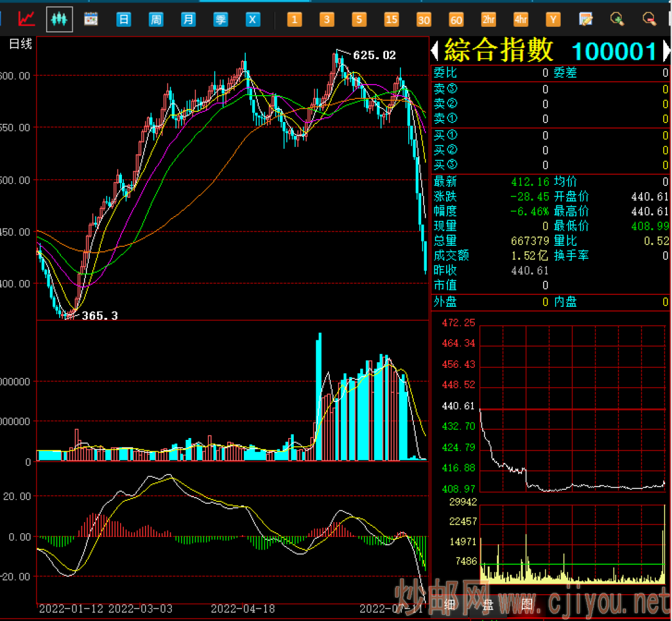The image size is (672, 621).
Task: Switch to the red line chart view
Action: (x=26, y=19)
